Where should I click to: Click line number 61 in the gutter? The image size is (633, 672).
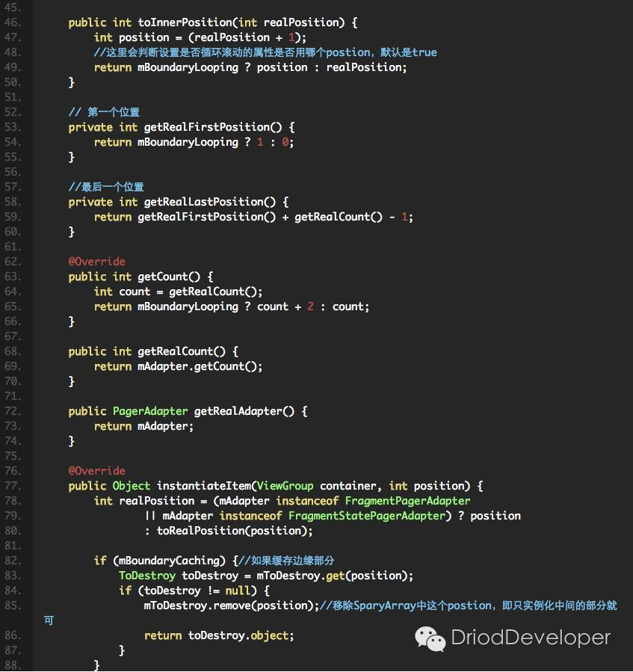(x=13, y=247)
